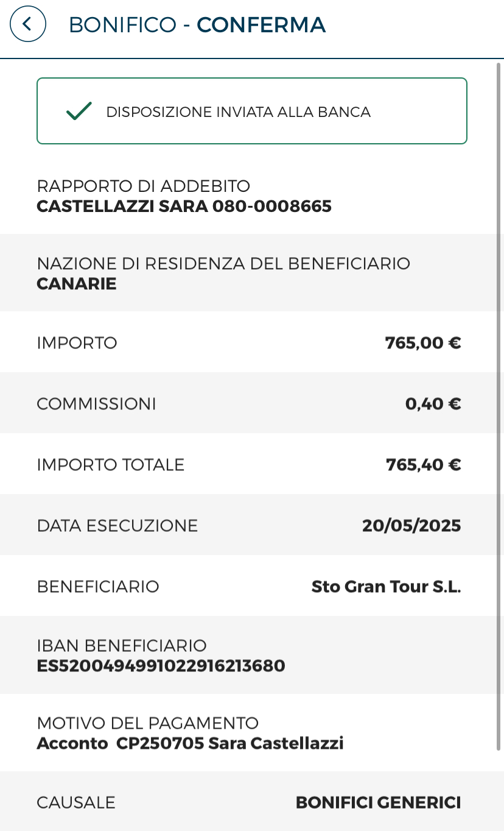Click the beneficiary IBAN number
This screenshot has height=831, width=504.
point(161,666)
